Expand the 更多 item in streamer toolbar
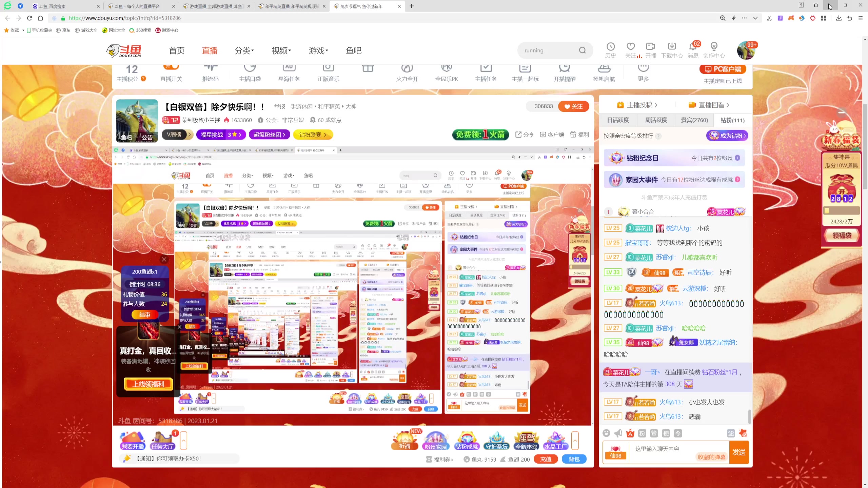This screenshot has height=488, width=868. pyautogui.click(x=643, y=73)
